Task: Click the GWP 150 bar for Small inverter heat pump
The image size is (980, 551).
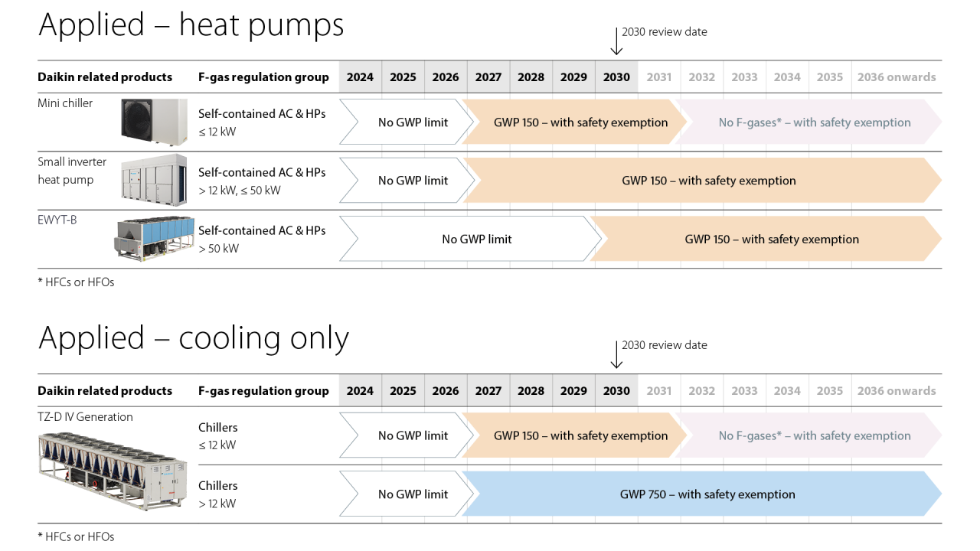Action: click(708, 181)
